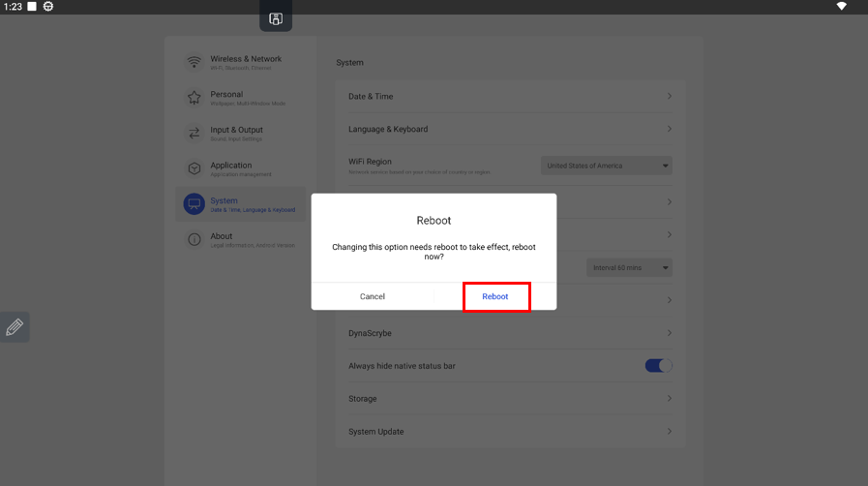Toggle Always hide native status bar
868x486 pixels.
pos(658,366)
